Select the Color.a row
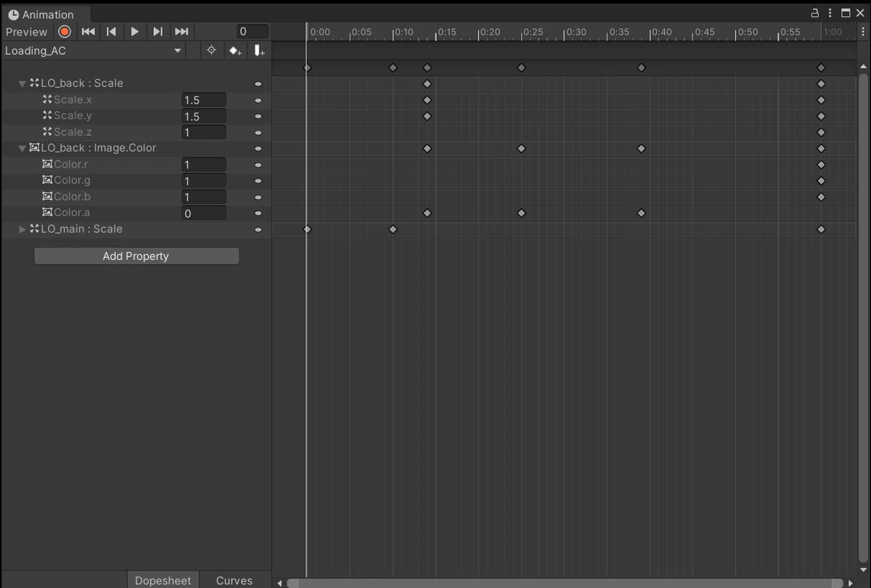871x588 pixels. 136,213
